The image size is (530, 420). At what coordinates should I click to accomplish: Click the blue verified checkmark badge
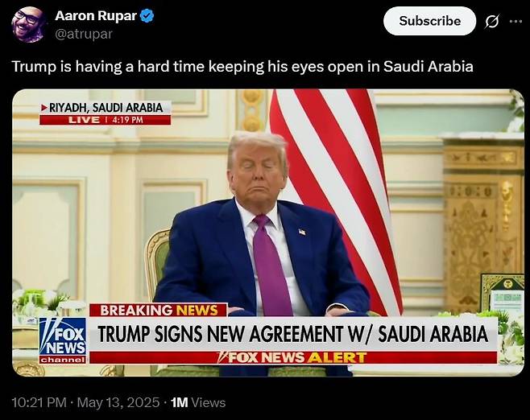(147, 16)
